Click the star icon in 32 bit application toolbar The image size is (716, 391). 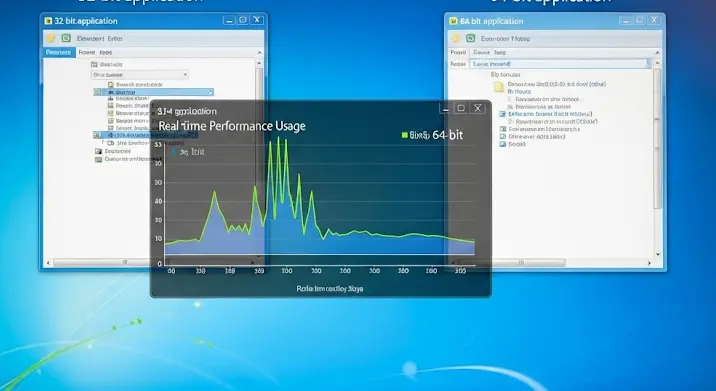(51, 38)
